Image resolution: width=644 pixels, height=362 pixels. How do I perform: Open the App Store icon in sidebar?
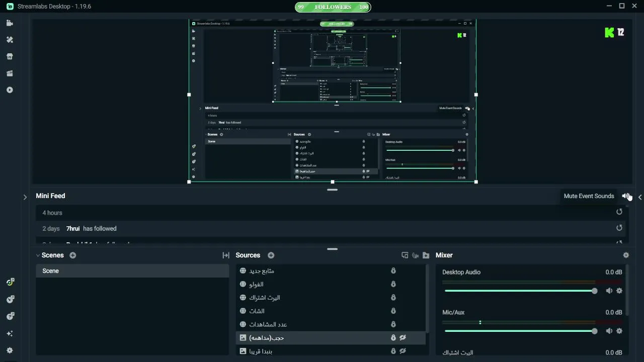pos(10,56)
